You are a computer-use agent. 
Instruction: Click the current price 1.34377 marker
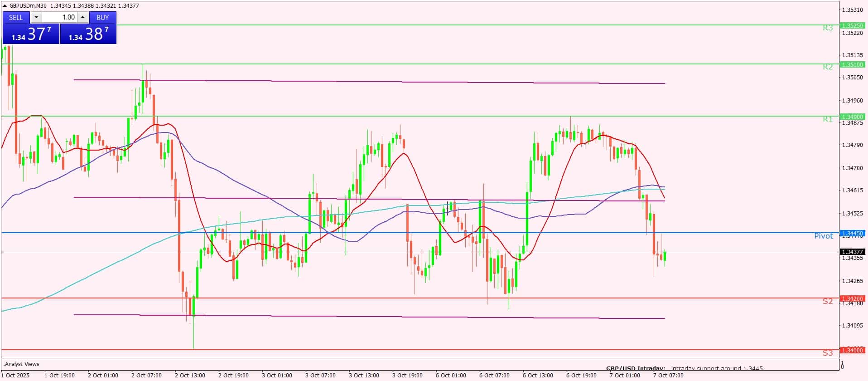coord(852,252)
